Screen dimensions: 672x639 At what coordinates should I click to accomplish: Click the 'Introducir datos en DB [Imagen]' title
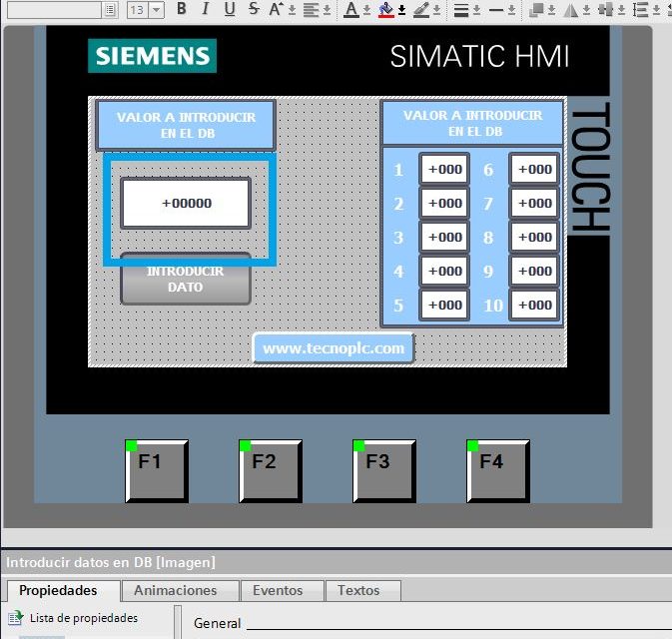[x=111, y=562]
